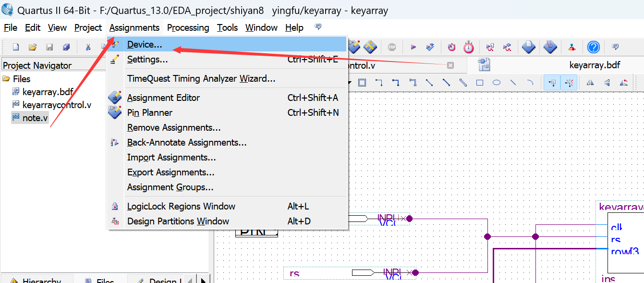Select the Orthogonal Bus tool

[396, 83]
